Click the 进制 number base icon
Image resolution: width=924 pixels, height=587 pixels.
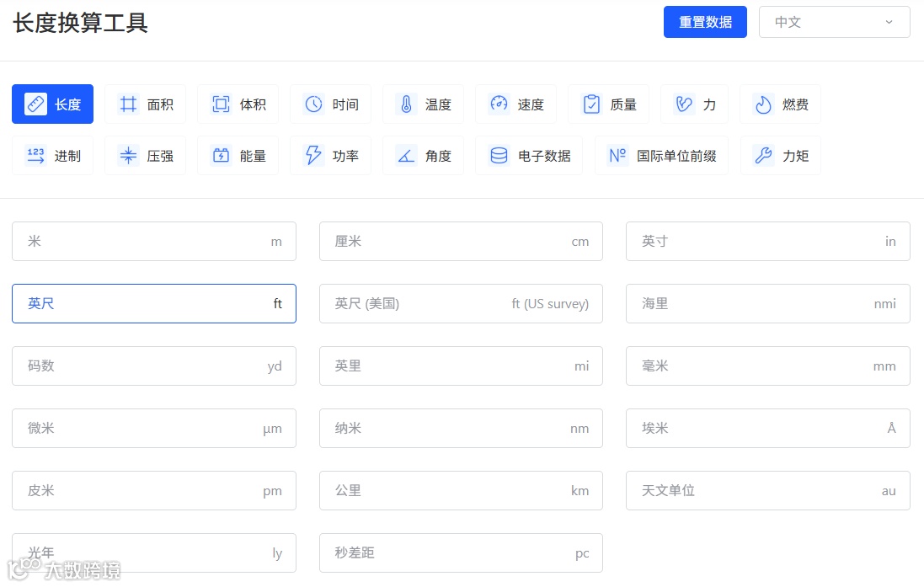pos(35,156)
